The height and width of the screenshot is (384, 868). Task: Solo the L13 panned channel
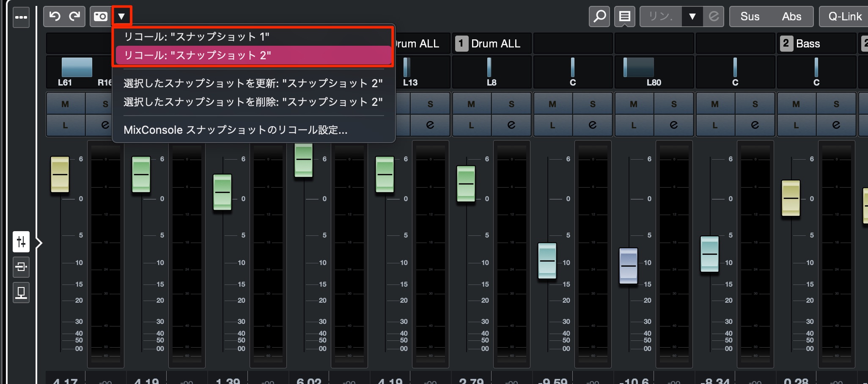pos(430,104)
